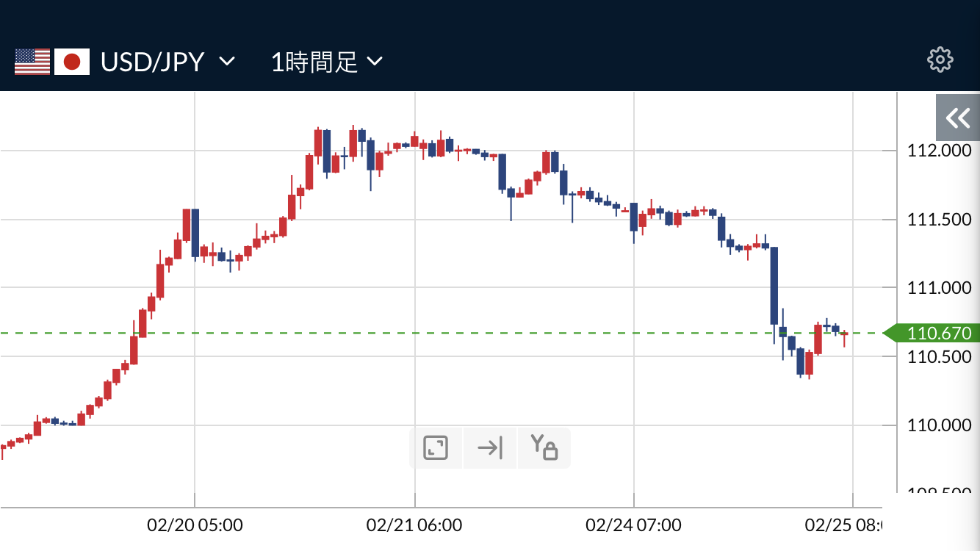980x551 pixels.
Task: Toggle the Y-axis lock icon
Action: [x=544, y=447]
